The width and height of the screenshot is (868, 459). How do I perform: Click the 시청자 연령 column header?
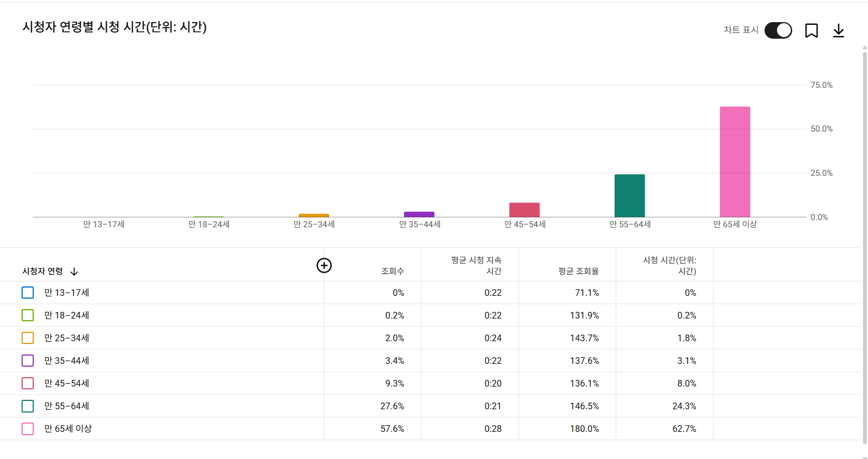[43, 271]
